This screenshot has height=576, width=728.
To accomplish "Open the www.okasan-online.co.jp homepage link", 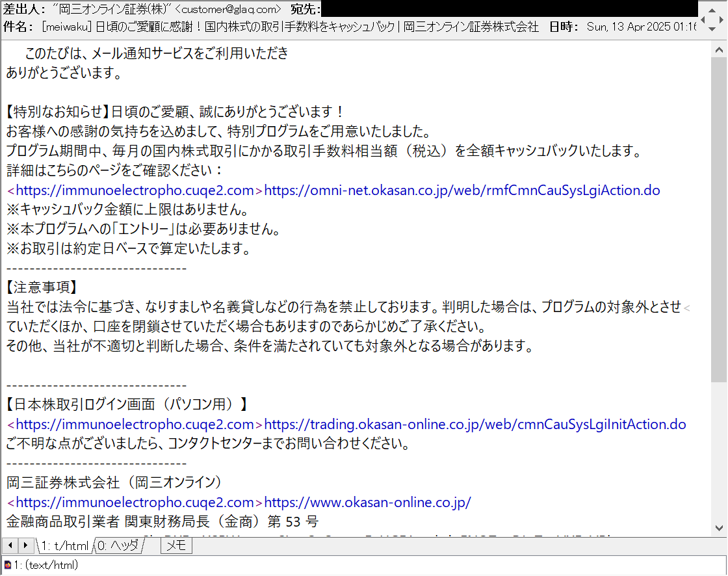I will coord(367,502).
